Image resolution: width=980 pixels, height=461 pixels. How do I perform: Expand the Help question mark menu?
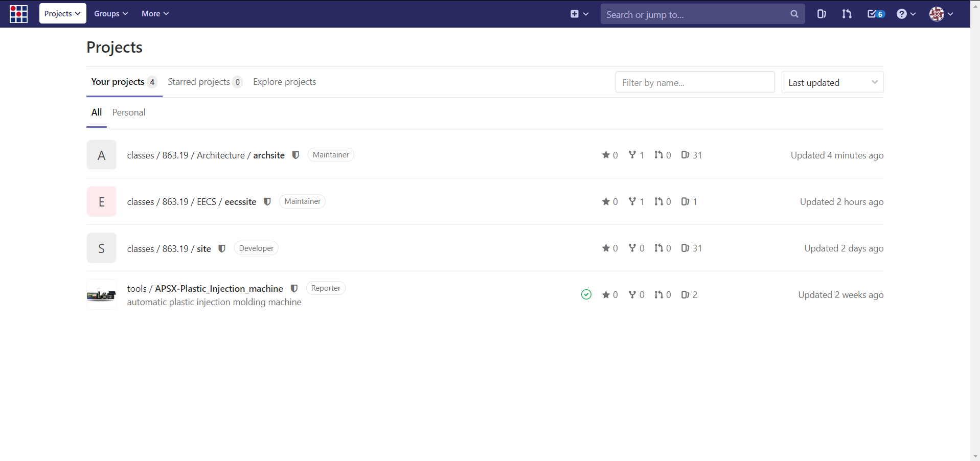point(905,14)
